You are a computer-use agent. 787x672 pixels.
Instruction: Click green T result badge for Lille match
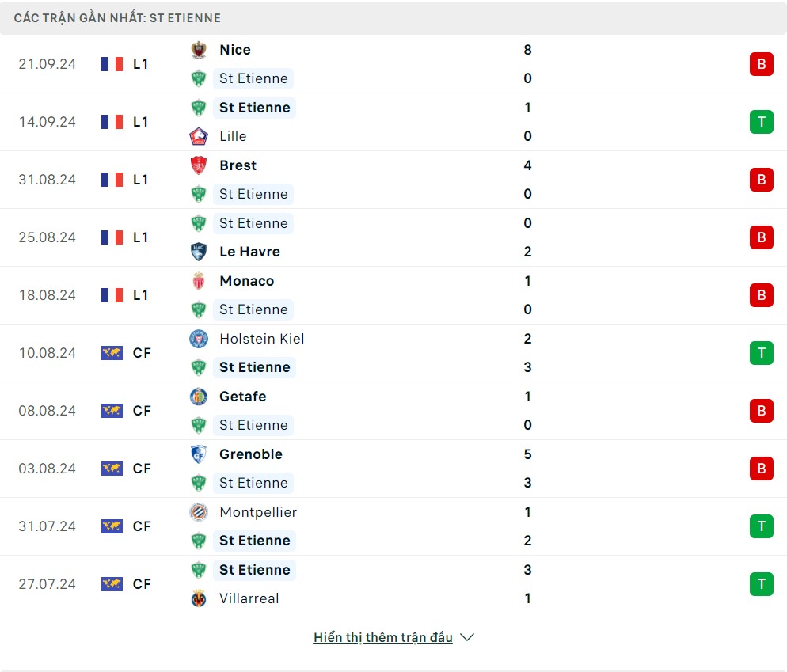pos(761,122)
